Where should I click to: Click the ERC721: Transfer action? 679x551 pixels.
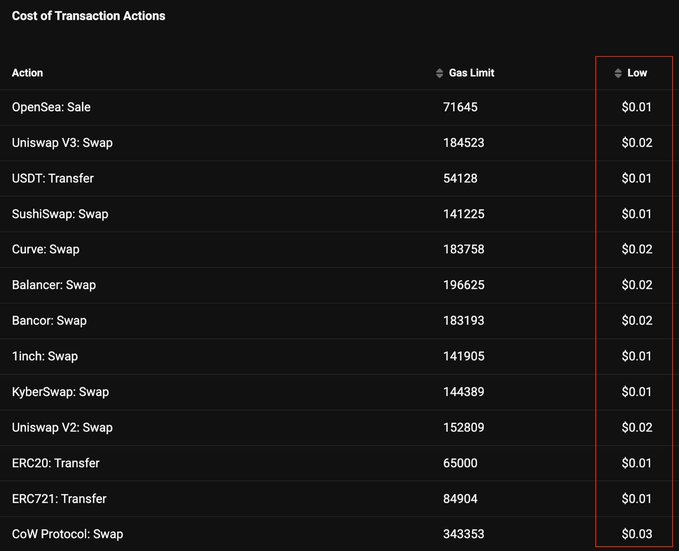tap(59, 499)
